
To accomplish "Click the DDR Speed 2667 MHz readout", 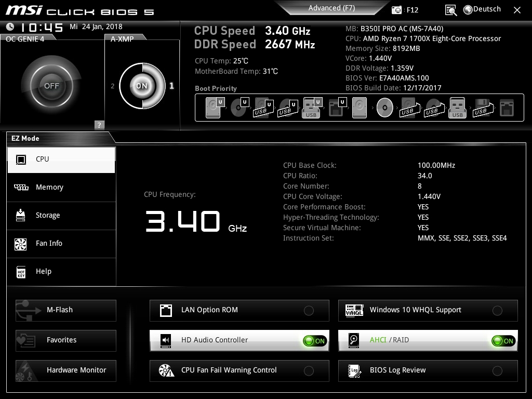I will point(255,45).
